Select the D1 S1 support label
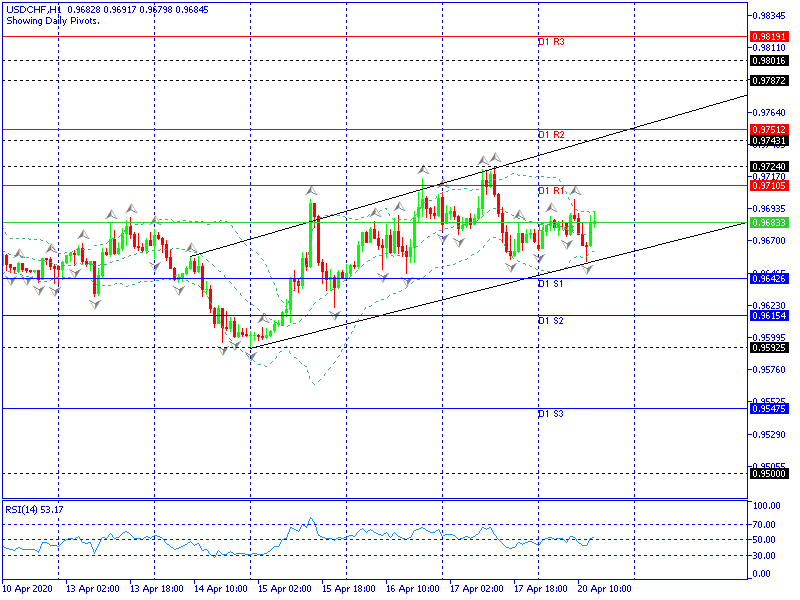 (x=551, y=284)
